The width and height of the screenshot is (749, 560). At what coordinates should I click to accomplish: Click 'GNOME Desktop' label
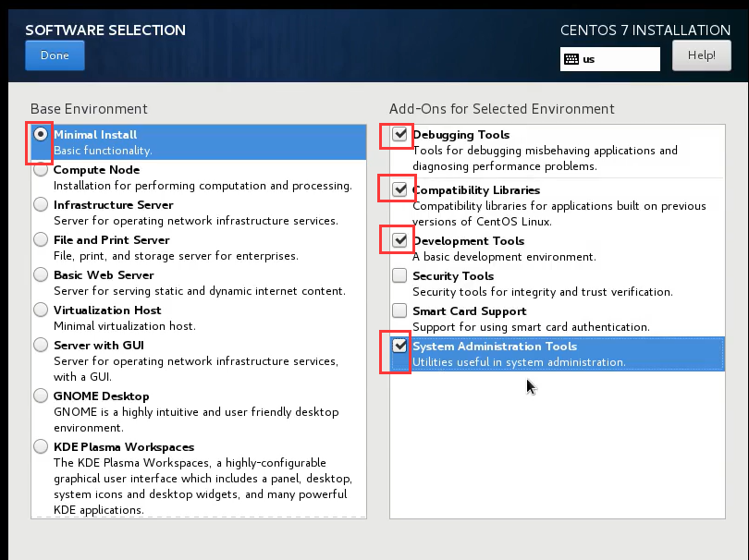(x=102, y=396)
